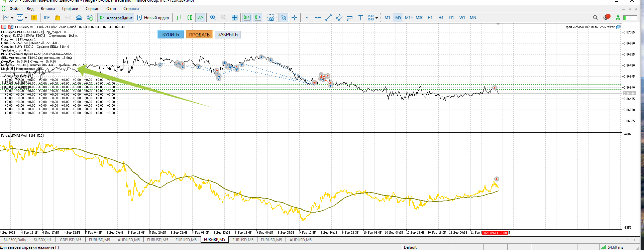
Task: Select the text label tool
Action: pyautogui.click(x=360, y=18)
